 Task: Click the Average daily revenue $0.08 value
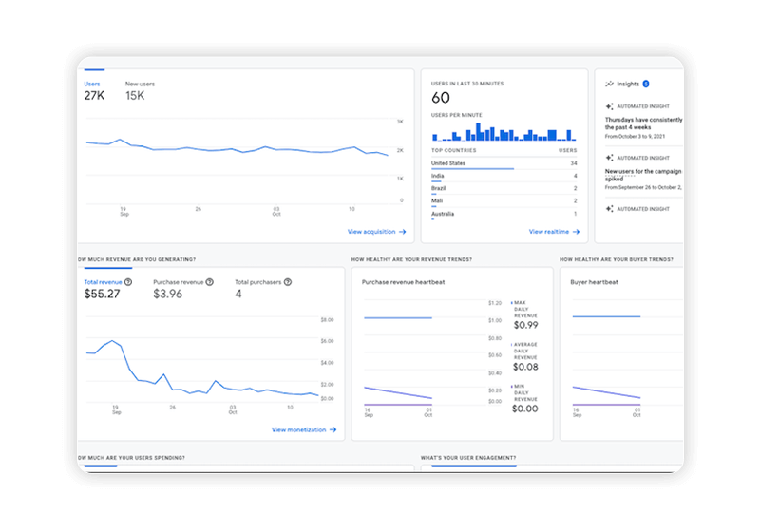point(526,367)
